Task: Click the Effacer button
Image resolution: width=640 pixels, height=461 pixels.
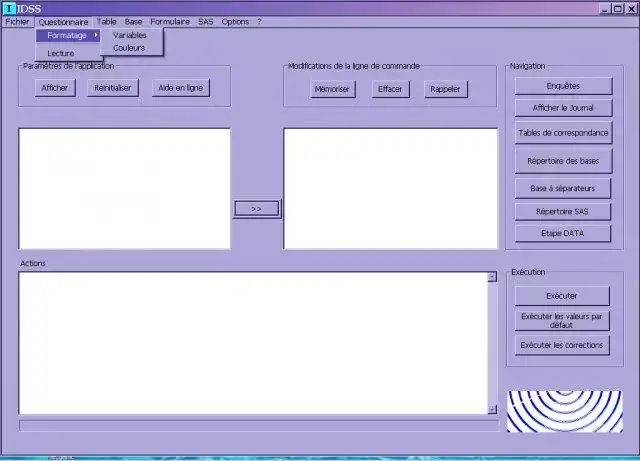Action: (x=390, y=89)
